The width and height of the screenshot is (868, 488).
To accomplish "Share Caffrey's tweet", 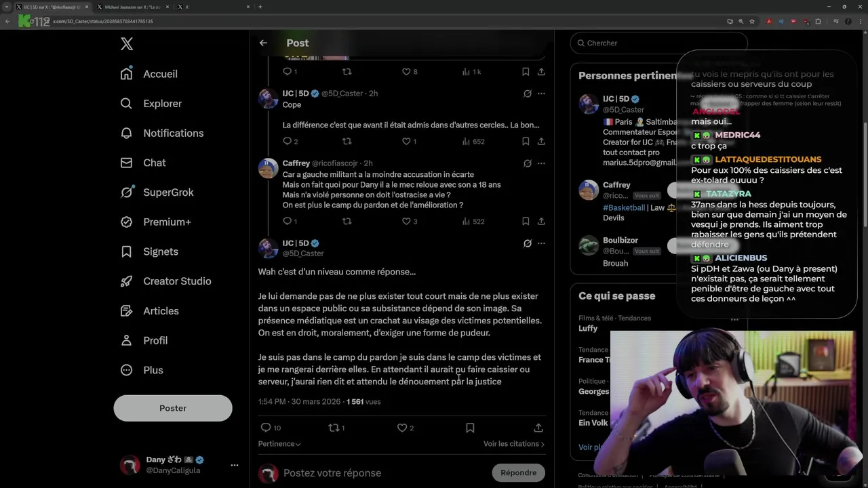I will click(541, 221).
